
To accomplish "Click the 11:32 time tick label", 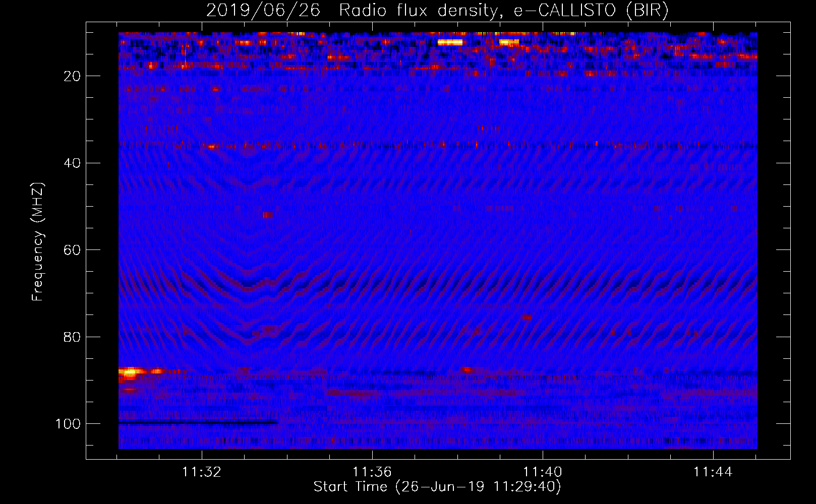I will click(x=202, y=472).
